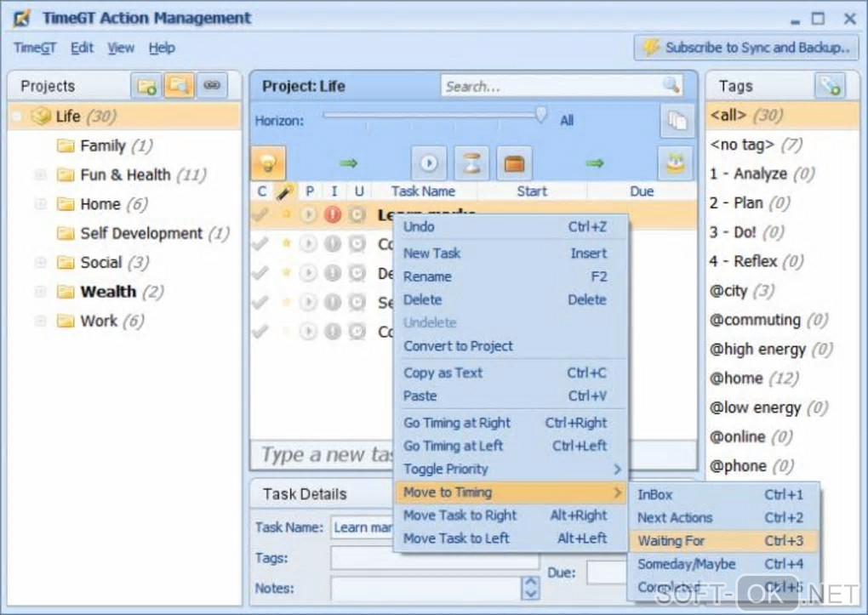Click the magic wand column header icon

pyautogui.click(x=284, y=191)
